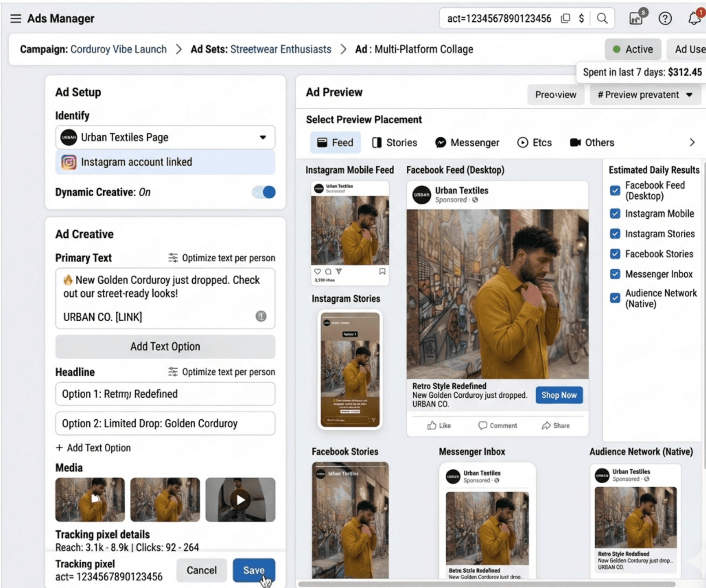The height and width of the screenshot is (588, 706).
Task: Open the Ad Use tab
Action: coord(687,49)
